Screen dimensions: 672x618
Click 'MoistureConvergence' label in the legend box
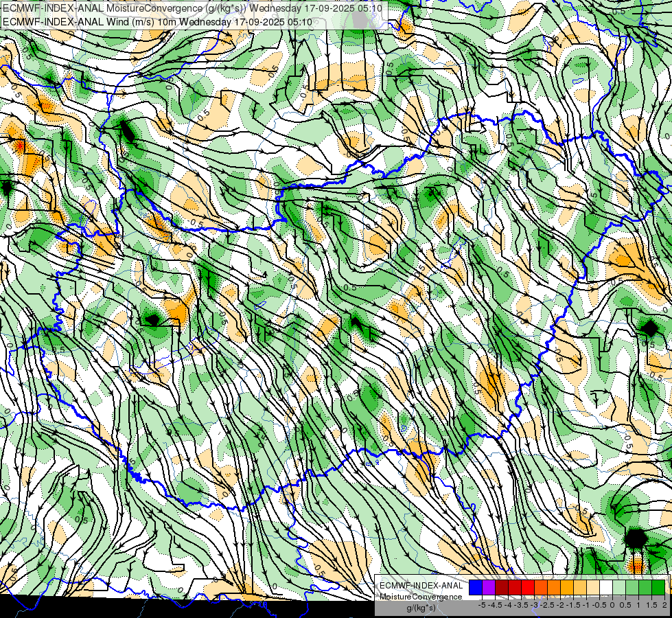click(x=421, y=597)
